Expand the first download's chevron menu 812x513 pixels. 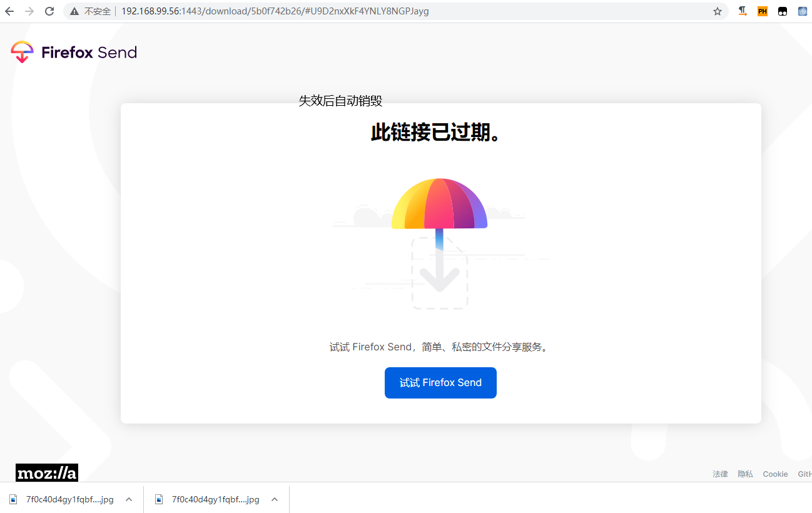coord(129,499)
